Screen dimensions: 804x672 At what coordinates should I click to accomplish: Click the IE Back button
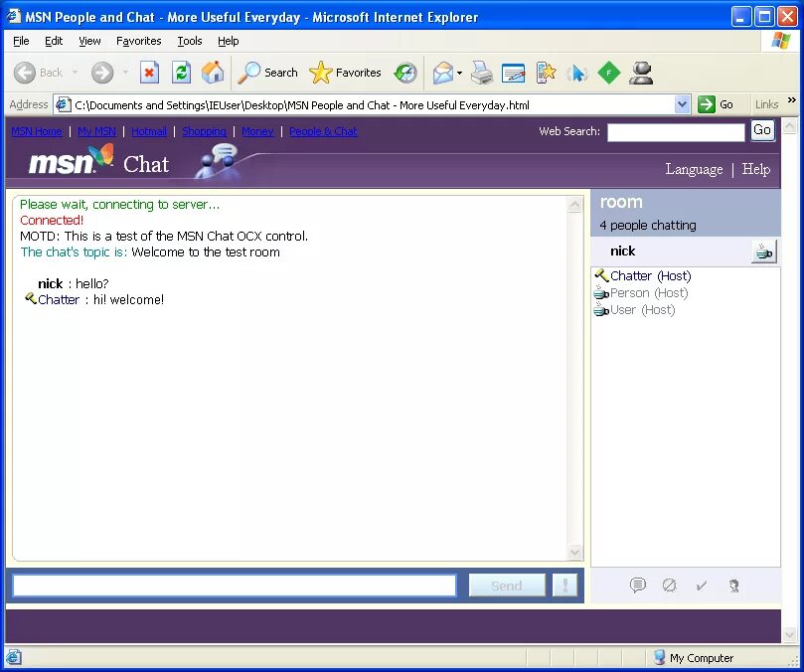(x=39, y=73)
